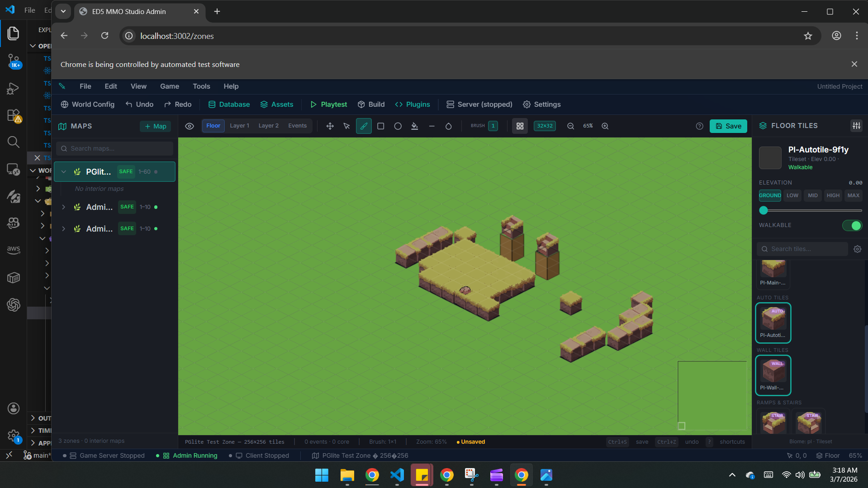This screenshot has width=868, height=488.
Task: Zoom in the map canvas
Action: point(605,126)
